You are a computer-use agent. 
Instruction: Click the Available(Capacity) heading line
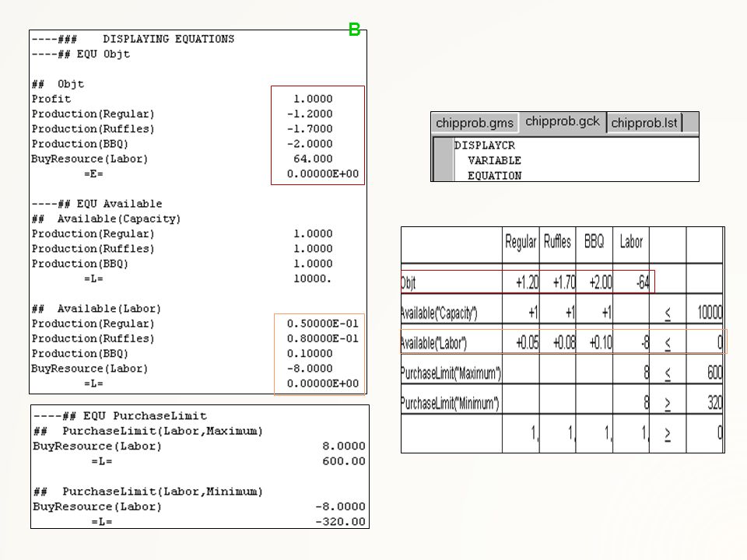[x=107, y=219]
